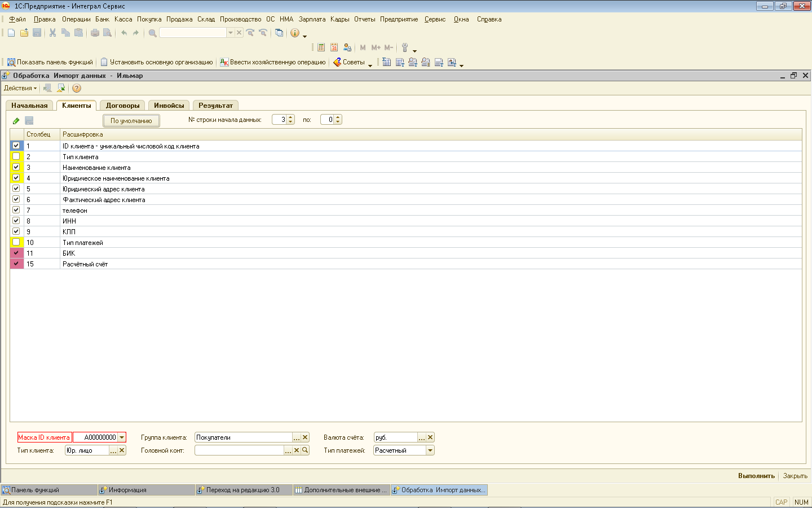Expand the 'Тип платежей' dropdown at bottom
The image size is (812, 508).
(x=430, y=450)
